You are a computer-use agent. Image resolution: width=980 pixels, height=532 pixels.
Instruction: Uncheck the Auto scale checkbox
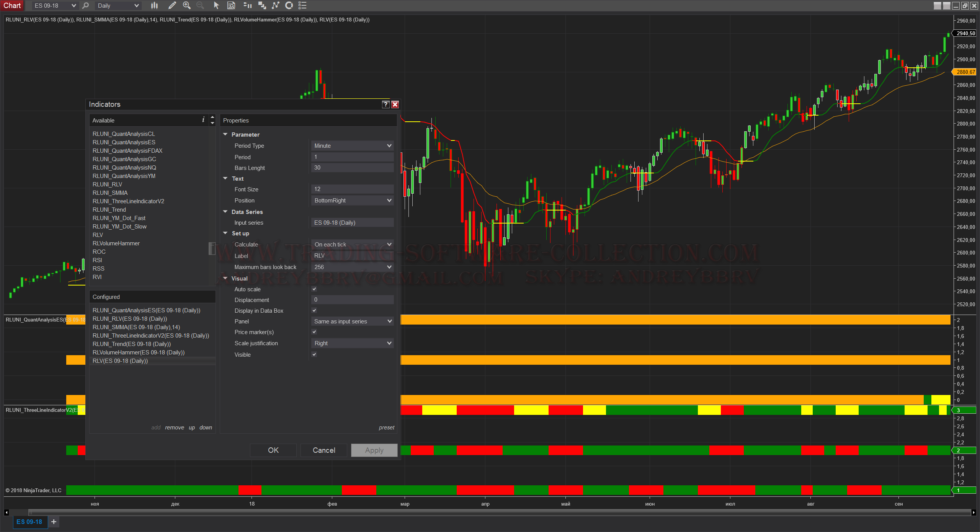point(314,289)
